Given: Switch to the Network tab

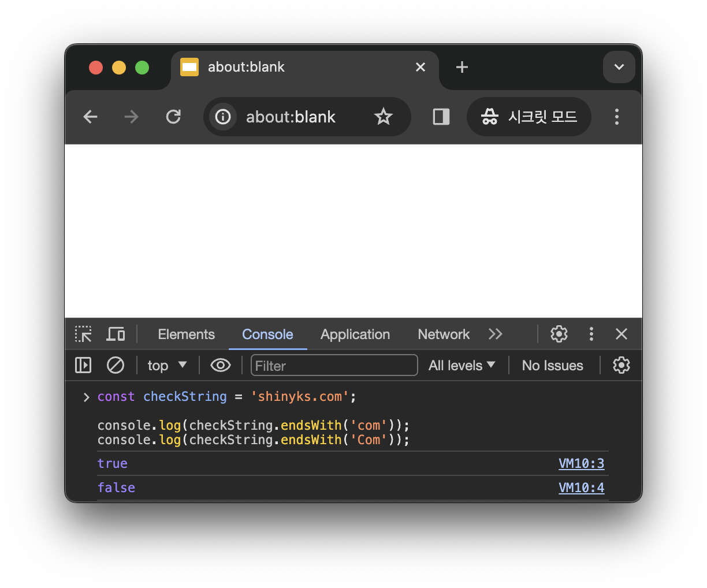Looking at the screenshot, I should (444, 334).
